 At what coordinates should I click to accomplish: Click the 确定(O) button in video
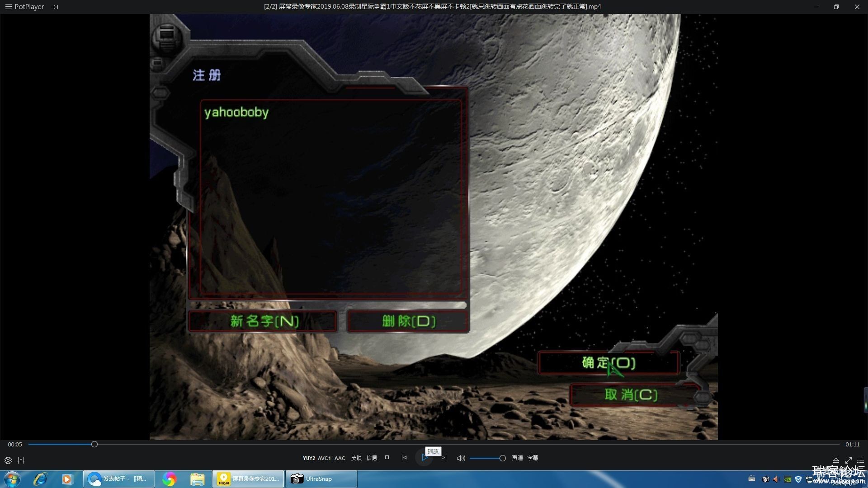(609, 363)
